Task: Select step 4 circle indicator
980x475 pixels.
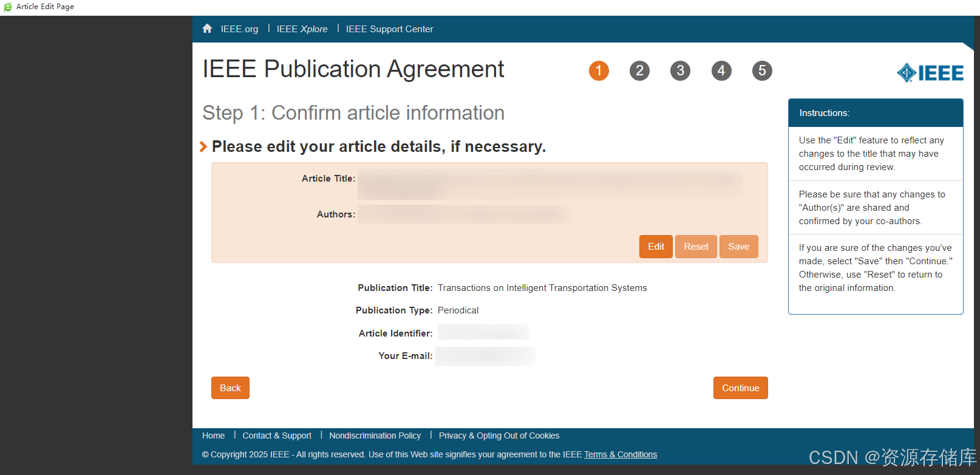Action: [x=721, y=70]
